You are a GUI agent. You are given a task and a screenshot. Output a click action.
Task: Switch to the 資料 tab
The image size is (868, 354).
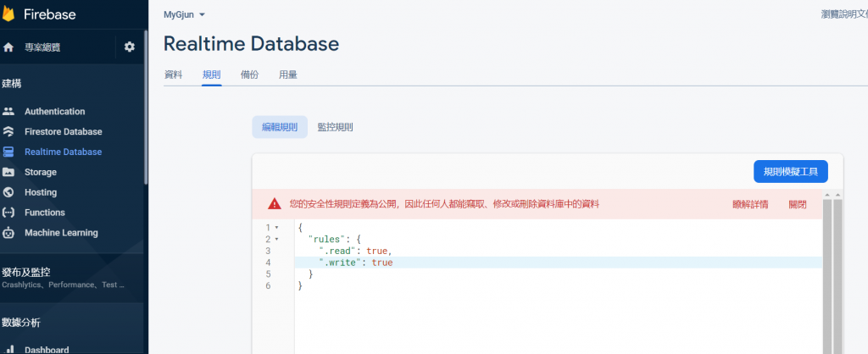point(173,75)
